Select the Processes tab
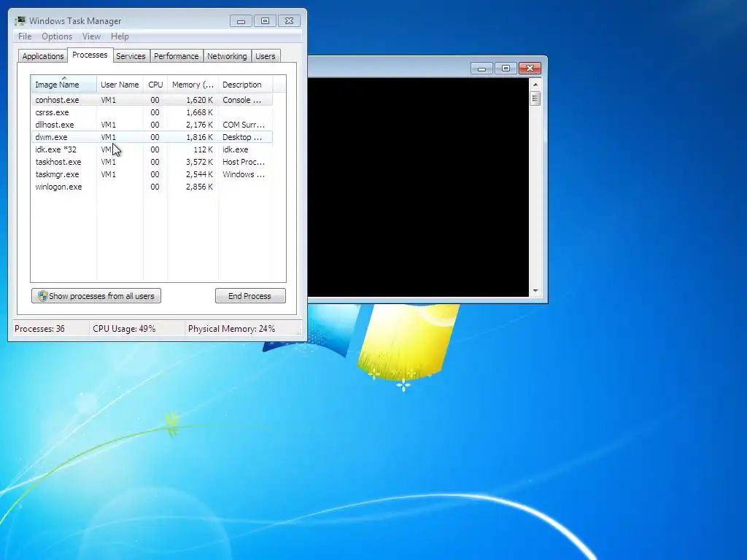The height and width of the screenshot is (560, 747). 90,55
